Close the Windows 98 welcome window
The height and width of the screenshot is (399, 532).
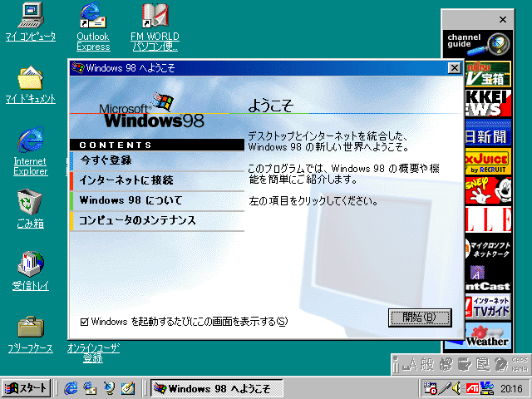coord(455,68)
